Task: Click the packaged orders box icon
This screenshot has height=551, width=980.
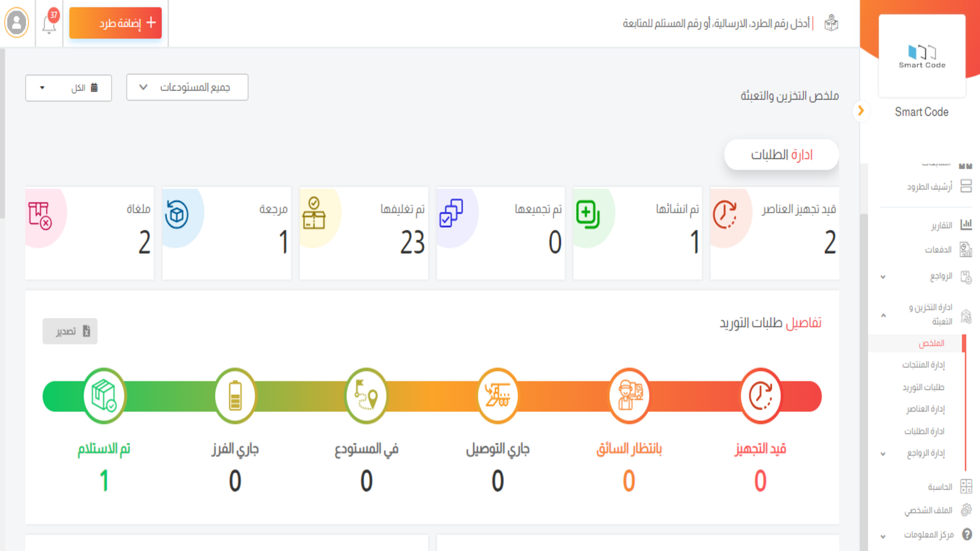Action: point(314,214)
